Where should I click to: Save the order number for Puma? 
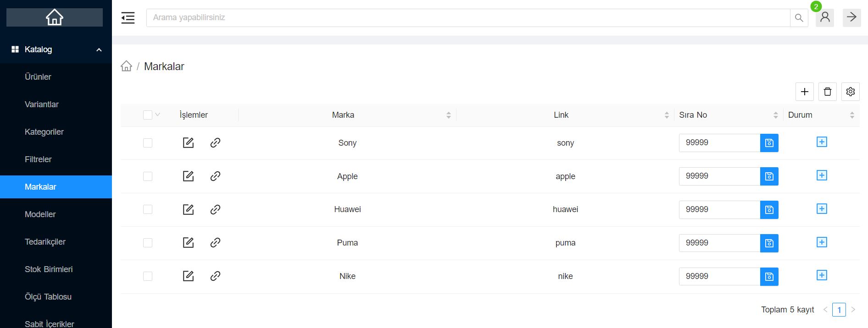(769, 243)
